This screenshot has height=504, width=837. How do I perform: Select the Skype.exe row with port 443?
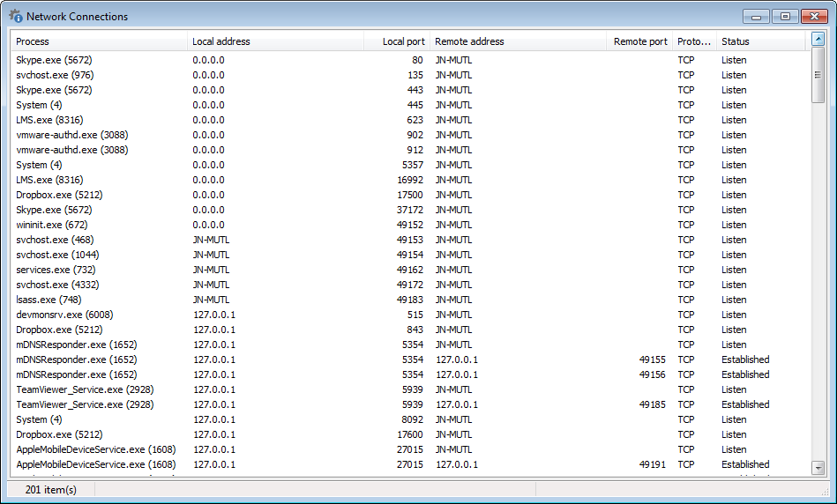[x=410, y=90]
